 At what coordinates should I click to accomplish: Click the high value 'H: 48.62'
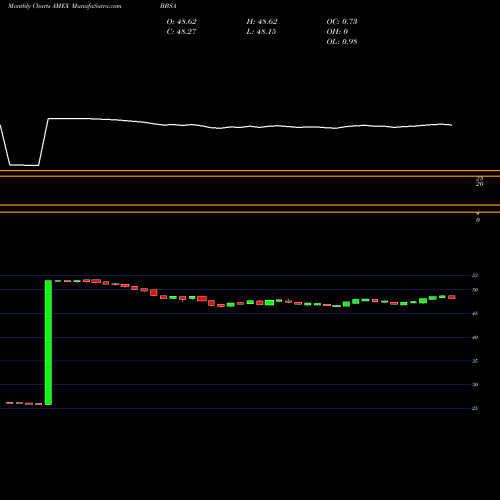pyautogui.click(x=262, y=21)
